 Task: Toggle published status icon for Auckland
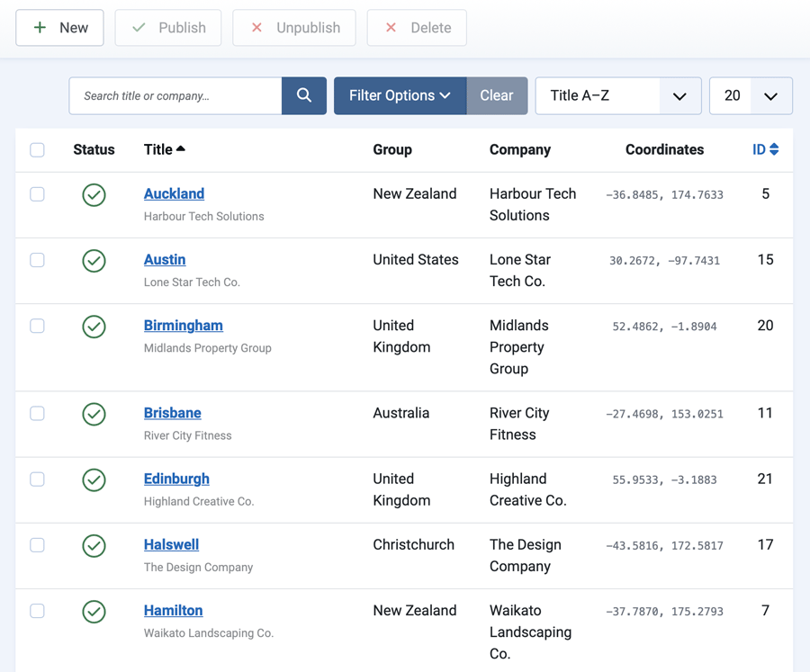point(94,195)
